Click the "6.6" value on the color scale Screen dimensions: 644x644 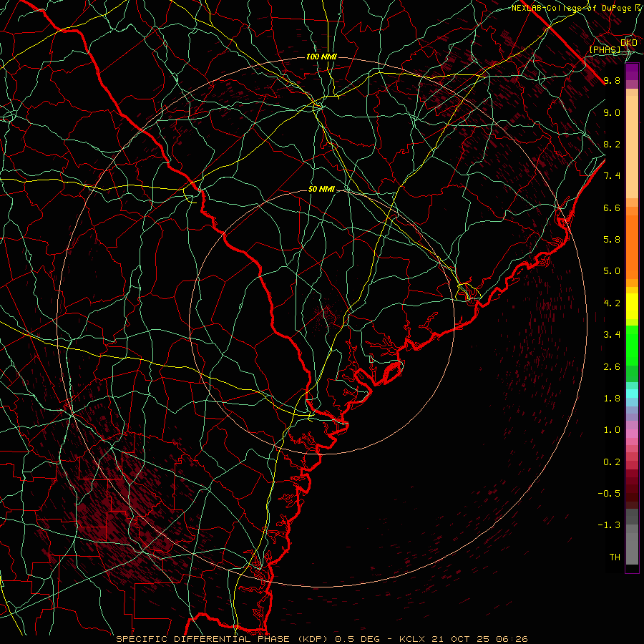(612, 208)
